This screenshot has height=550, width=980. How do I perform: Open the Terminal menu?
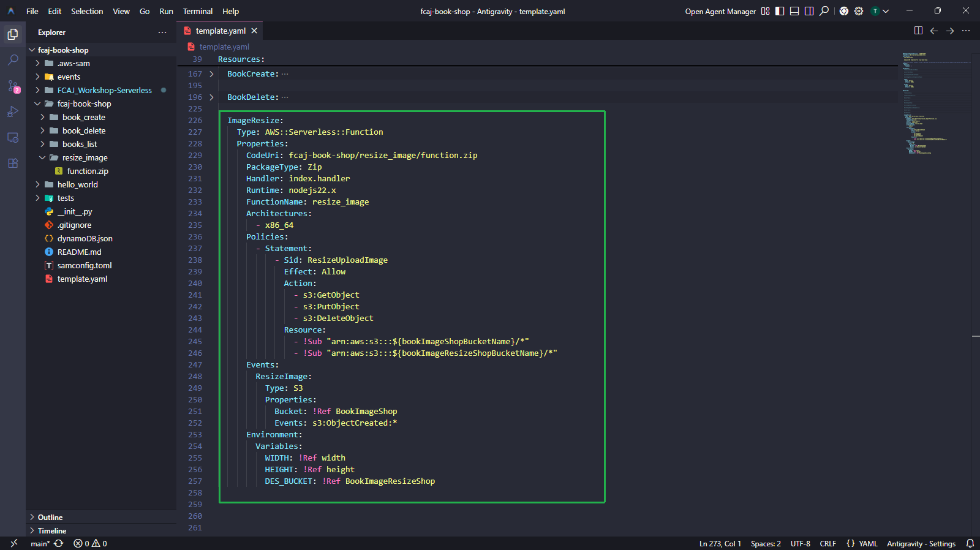tap(198, 11)
